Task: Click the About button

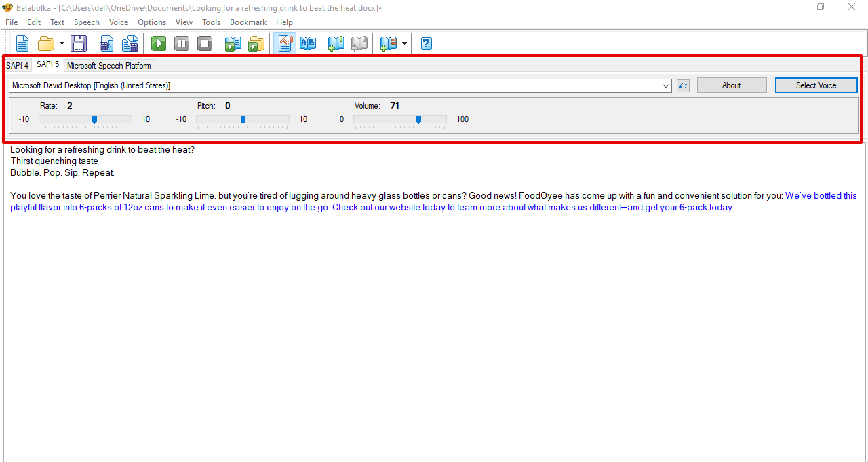Action: pos(732,85)
